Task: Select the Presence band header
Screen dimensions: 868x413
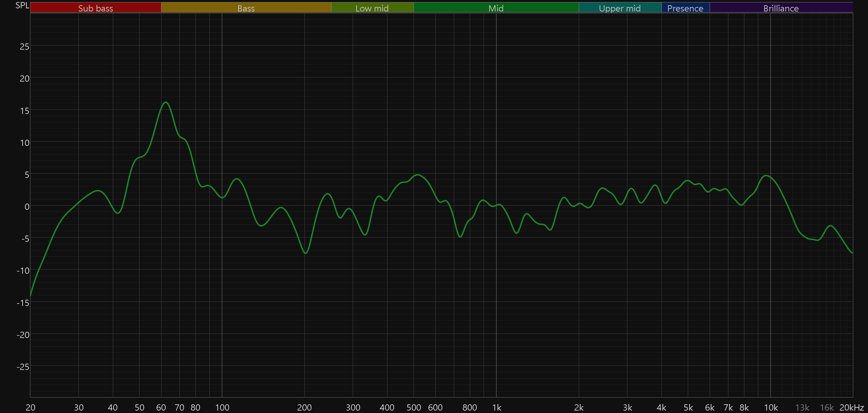Action: point(685,8)
